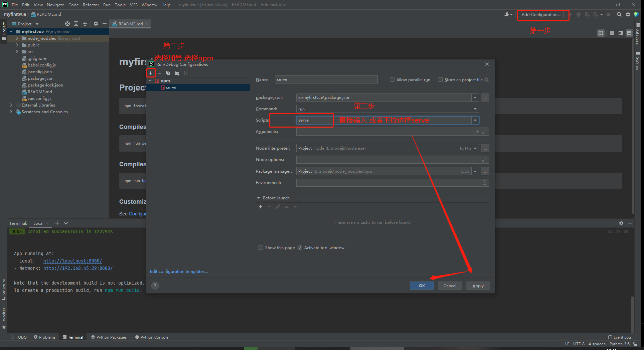Click Python 3.6 interpreter in status bar
This screenshot has height=350, width=644.
point(619,344)
